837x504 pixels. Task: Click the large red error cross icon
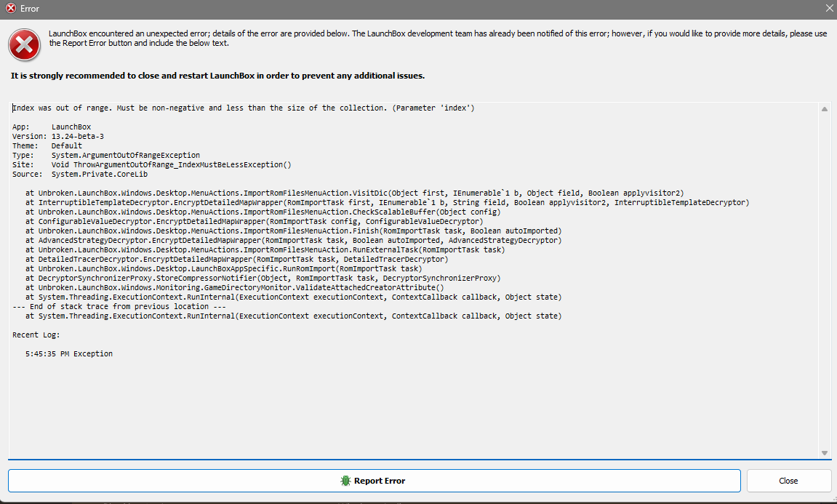(24, 45)
